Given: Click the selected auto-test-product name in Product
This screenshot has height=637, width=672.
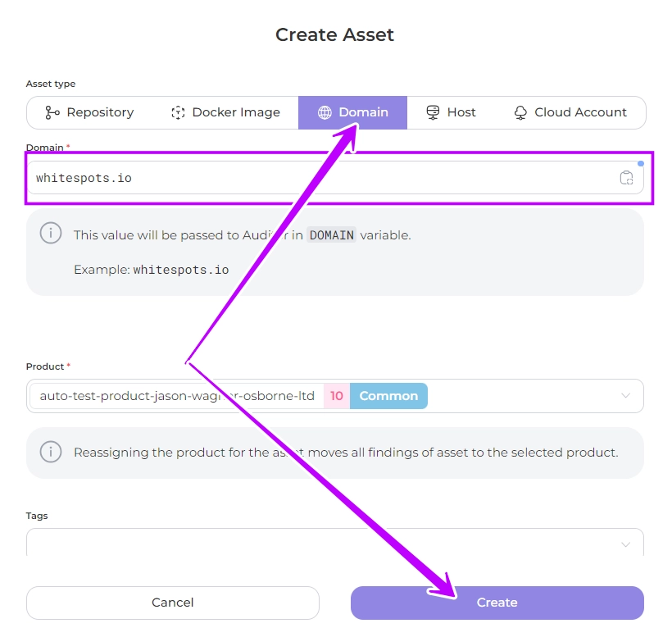Looking at the screenshot, I should [x=176, y=396].
